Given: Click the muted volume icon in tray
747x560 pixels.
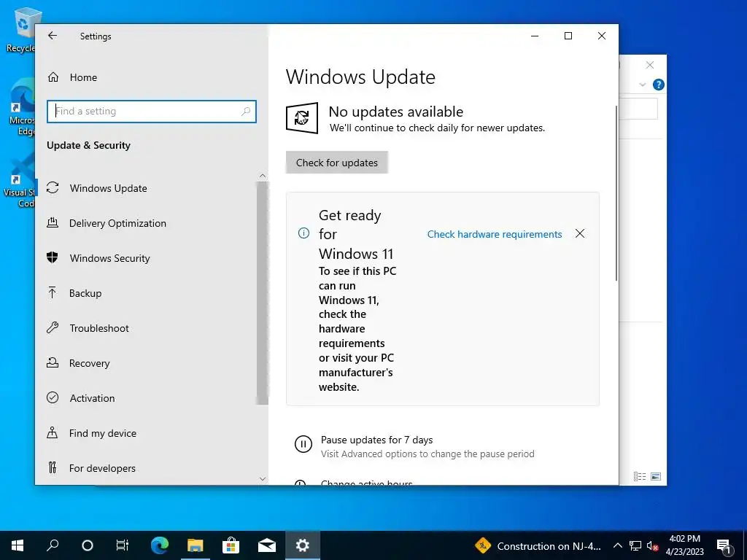Looking at the screenshot, I should click(x=653, y=546).
